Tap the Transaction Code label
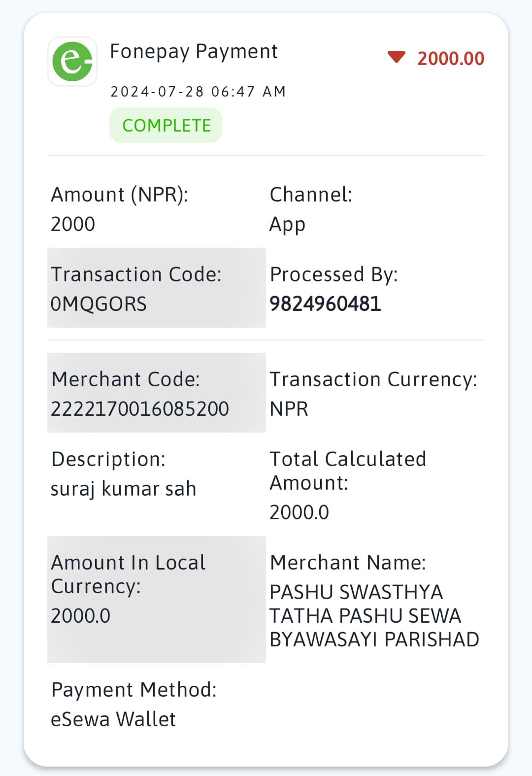 (x=136, y=274)
